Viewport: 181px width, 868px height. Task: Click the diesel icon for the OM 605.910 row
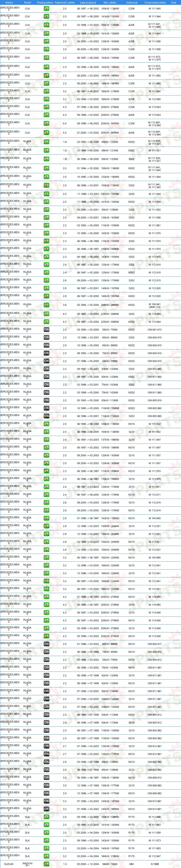coord(46,400)
